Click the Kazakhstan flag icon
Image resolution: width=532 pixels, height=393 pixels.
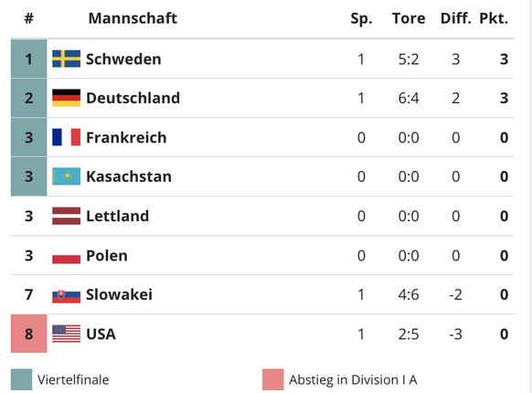[x=66, y=176]
